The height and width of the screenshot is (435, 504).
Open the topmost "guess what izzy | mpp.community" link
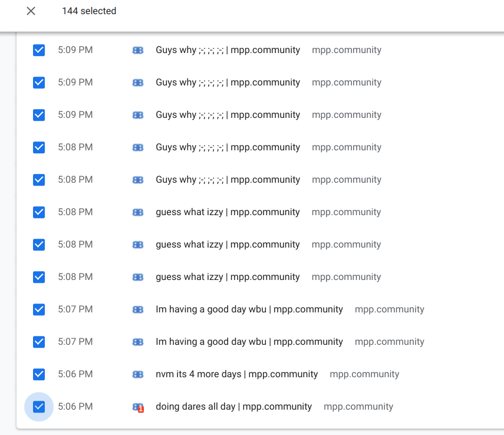228,212
